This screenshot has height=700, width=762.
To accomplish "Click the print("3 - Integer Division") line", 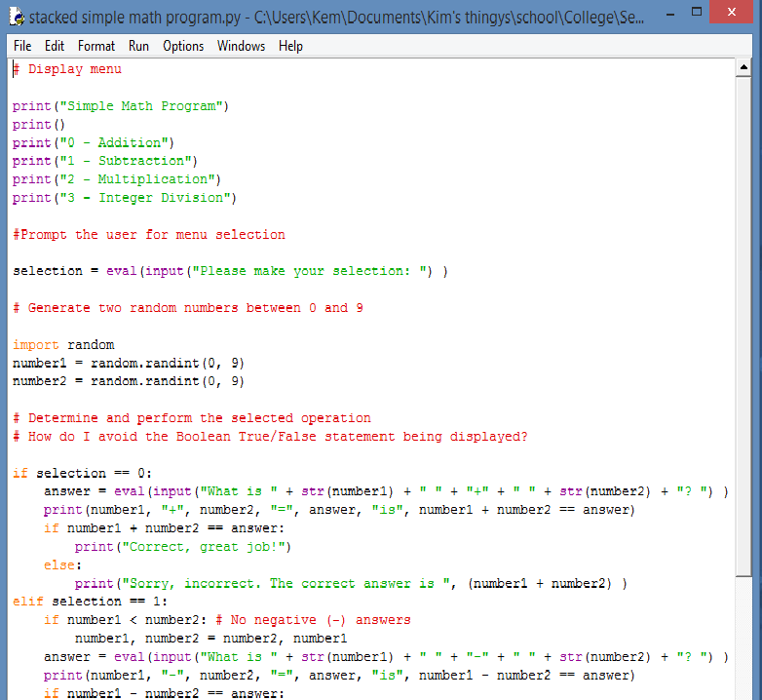I will click(x=125, y=198).
